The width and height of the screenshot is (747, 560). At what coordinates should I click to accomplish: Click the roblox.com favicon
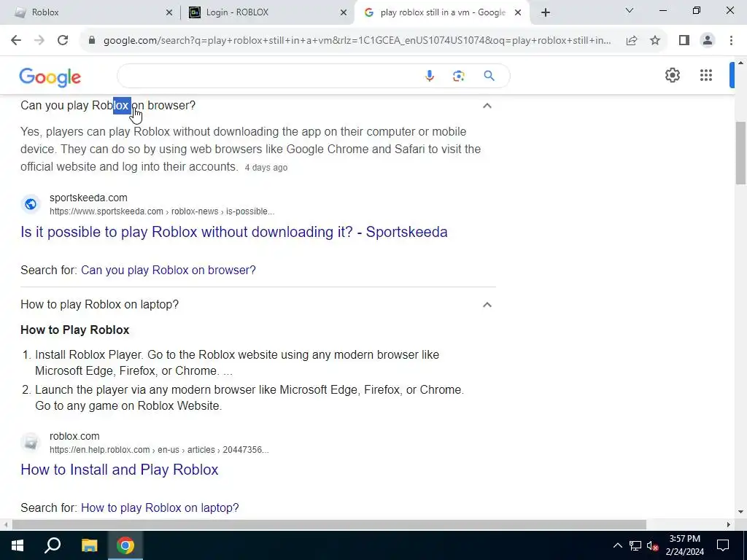31,443
